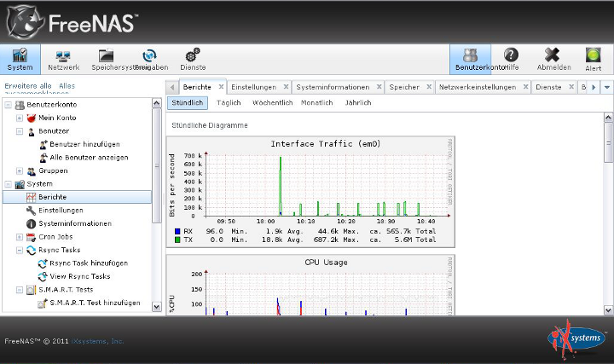This screenshot has width=614, height=364.
Task: Select the Täglich report period
Action: point(229,103)
